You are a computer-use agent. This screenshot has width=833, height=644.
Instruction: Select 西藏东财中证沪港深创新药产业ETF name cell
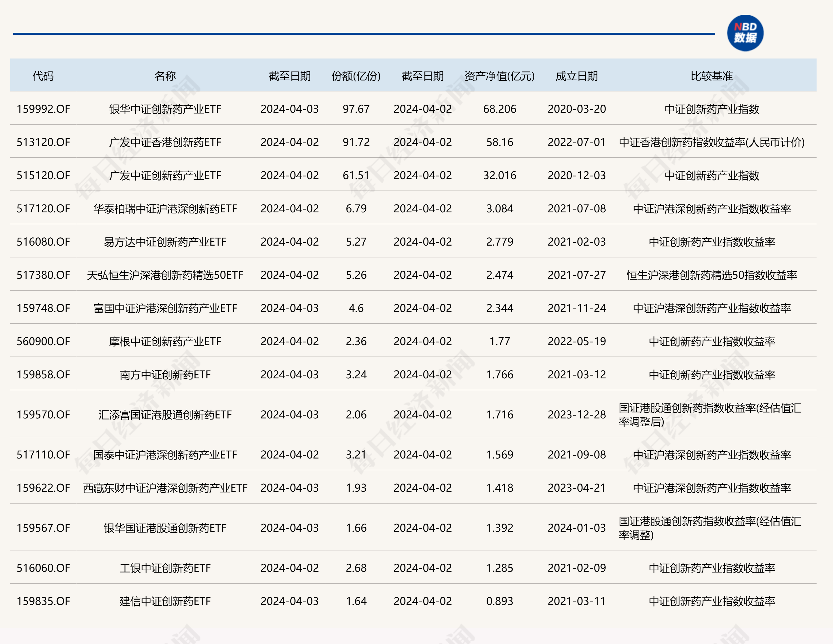(165, 488)
